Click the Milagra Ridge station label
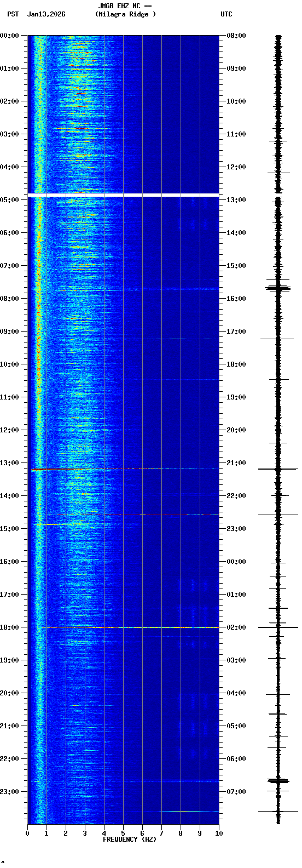Screen dimensions: 302x868 (125, 14)
